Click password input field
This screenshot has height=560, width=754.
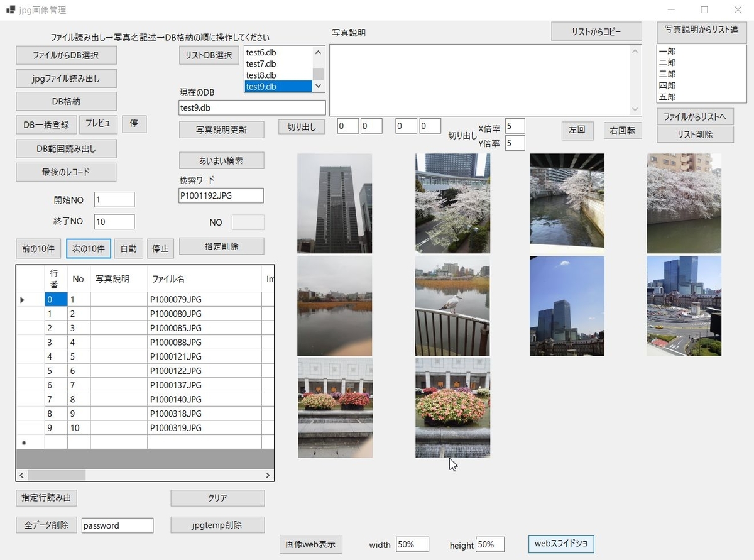[117, 525]
